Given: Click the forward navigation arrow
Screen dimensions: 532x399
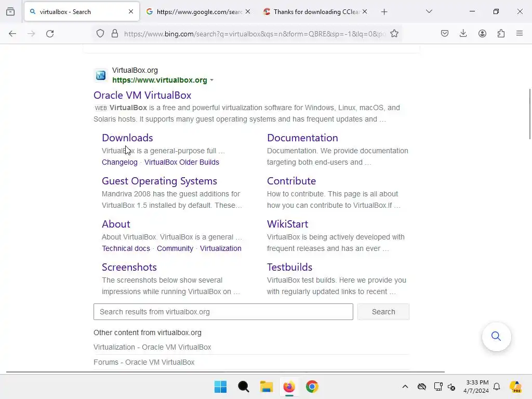Looking at the screenshot, I should point(31,34).
